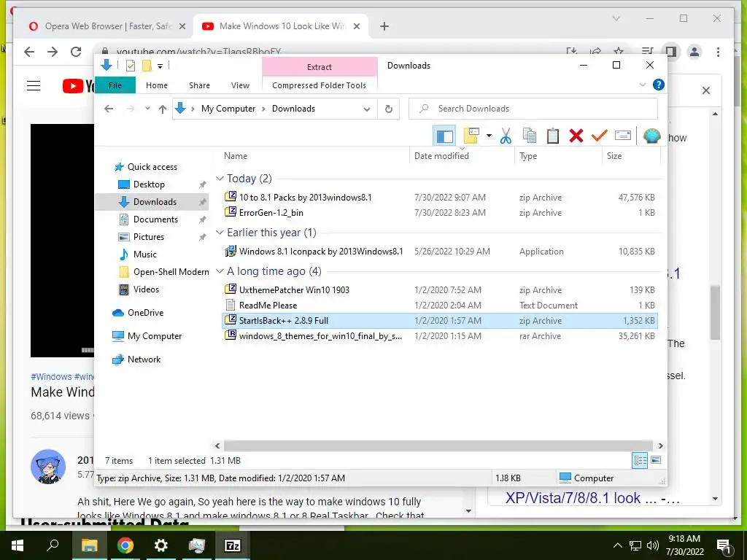Open the View ribbon tab
Screen dimensions: 747x560
coord(240,85)
